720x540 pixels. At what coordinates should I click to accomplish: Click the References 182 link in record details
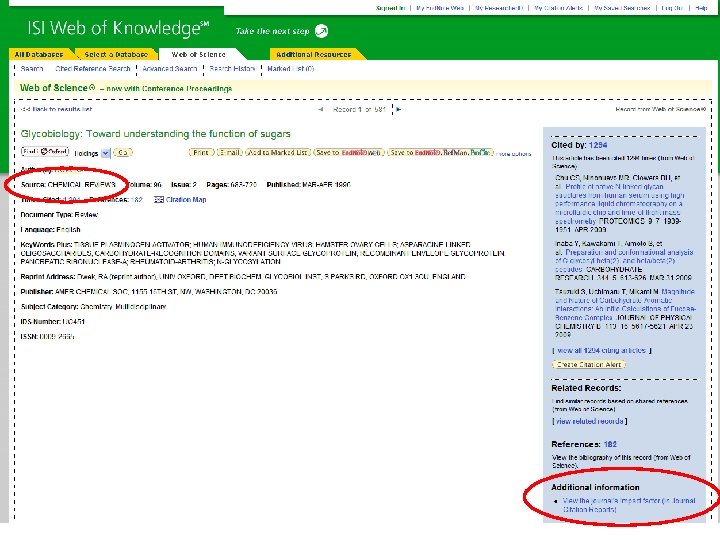pos(136,200)
